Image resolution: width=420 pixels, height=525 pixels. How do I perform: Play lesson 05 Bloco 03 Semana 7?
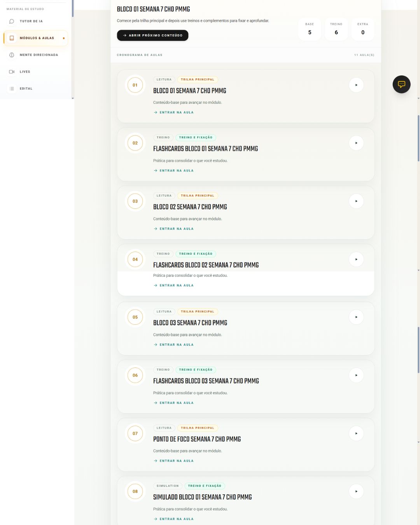click(x=356, y=317)
